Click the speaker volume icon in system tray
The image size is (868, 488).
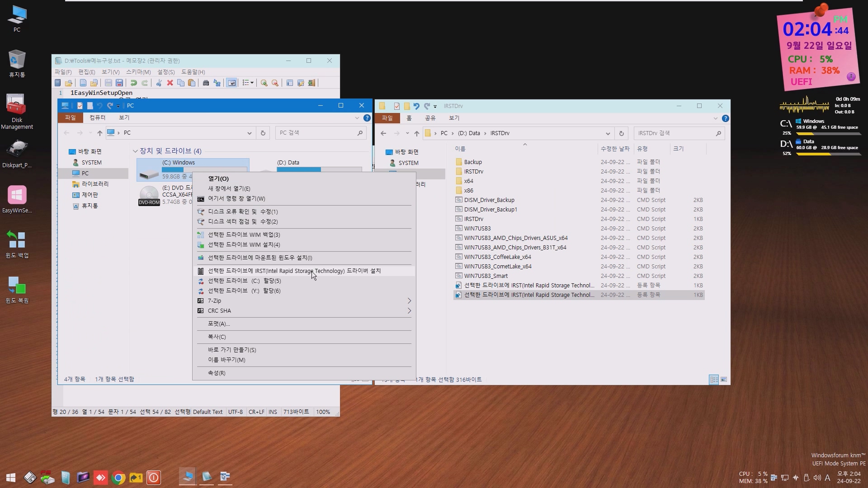point(817,478)
